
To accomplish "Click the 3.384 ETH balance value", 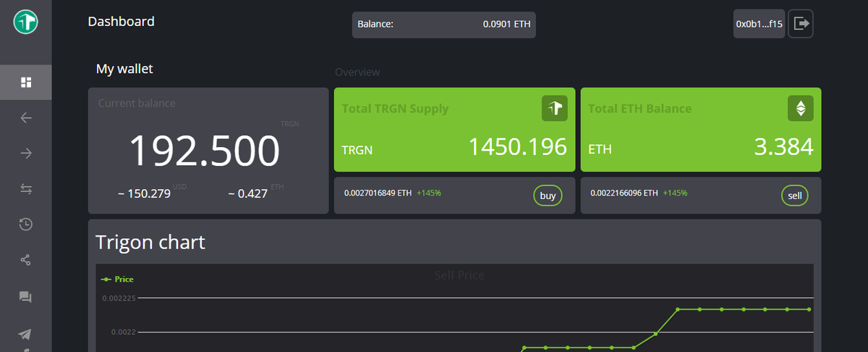I will click(x=784, y=147).
